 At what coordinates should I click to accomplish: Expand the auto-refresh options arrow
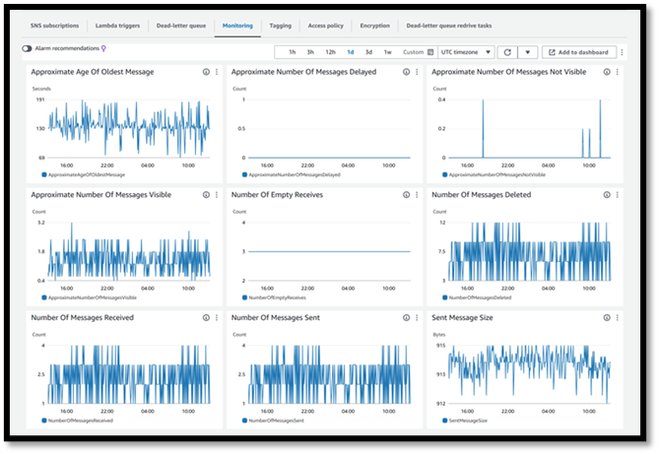[527, 52]
